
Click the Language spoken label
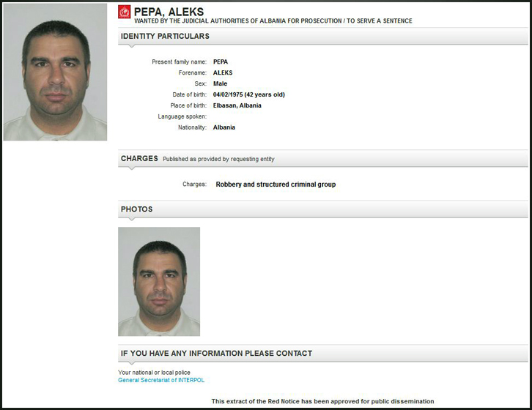tap(182, 116)
